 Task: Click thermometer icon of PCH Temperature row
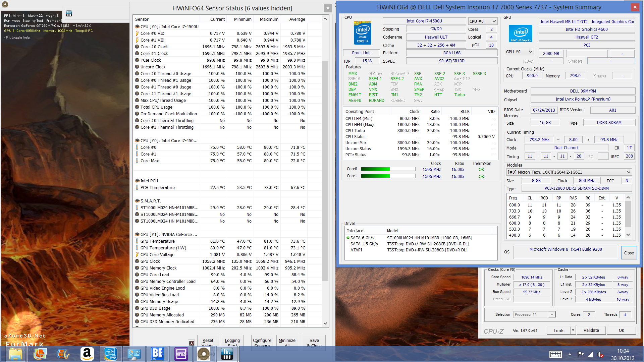point(137,187)
